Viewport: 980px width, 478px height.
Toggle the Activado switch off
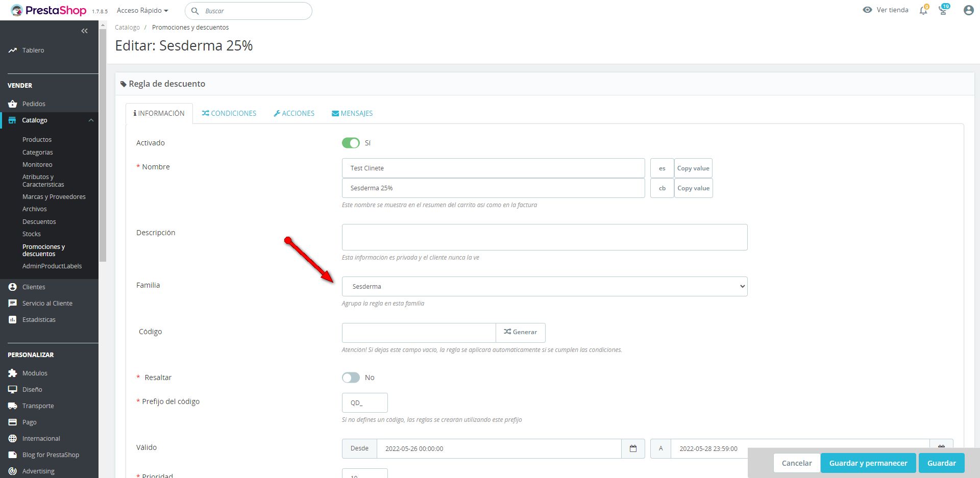click(x=351, y=143)
